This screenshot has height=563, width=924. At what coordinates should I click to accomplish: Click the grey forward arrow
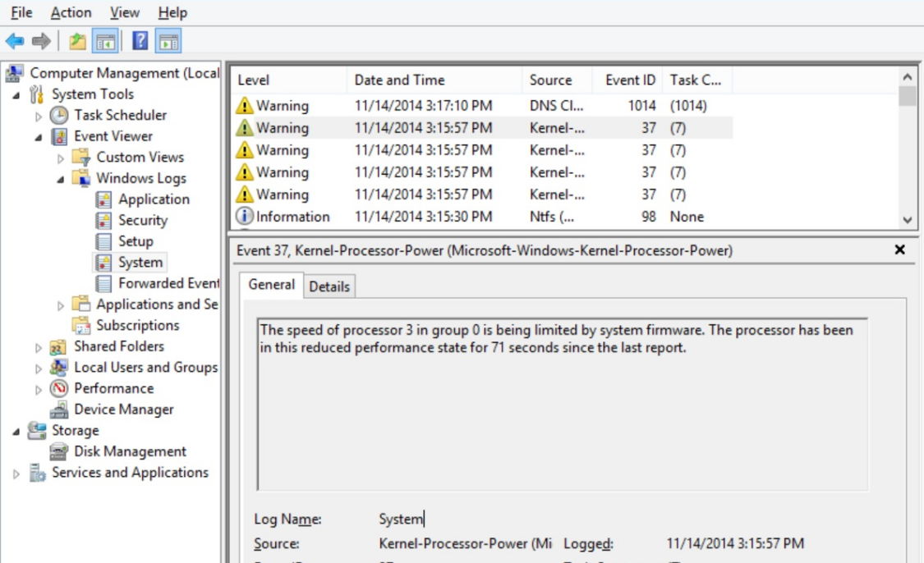pos(41,41)
